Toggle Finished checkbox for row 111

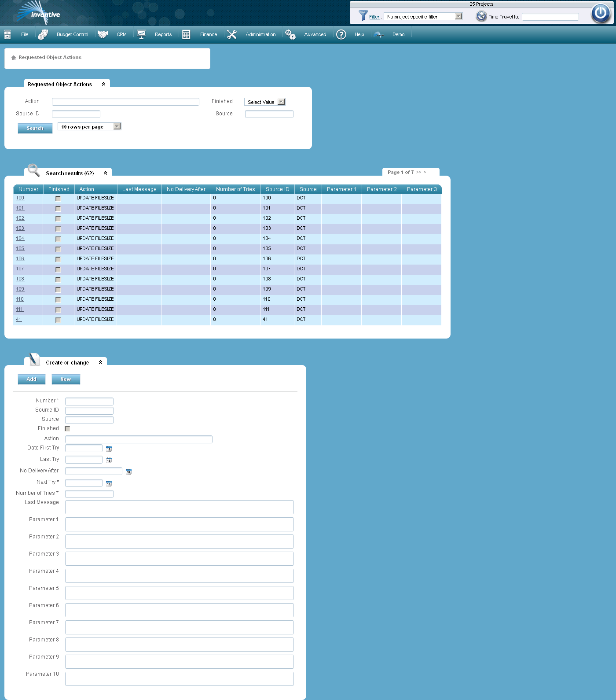(x=58, y=310)
